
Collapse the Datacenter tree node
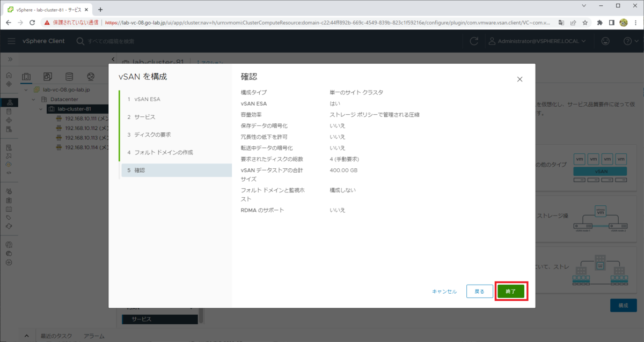point(33,99)
